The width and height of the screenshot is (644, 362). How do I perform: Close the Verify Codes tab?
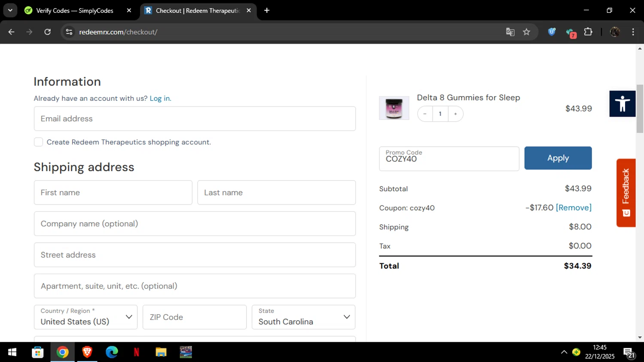point(129,10)
